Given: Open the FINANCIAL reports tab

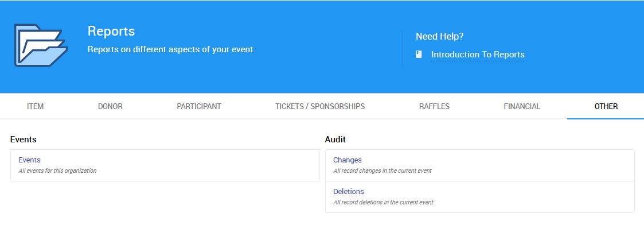Looking at the screenshot, I should (x=522, y=106).
